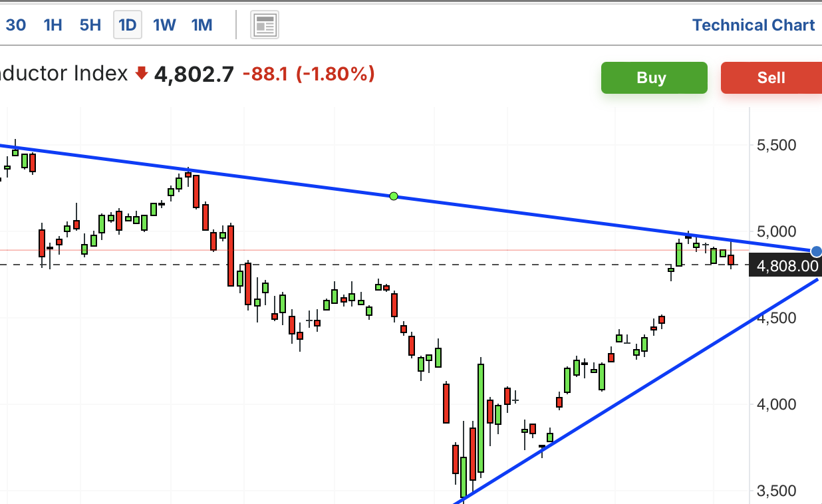Switch to the 1M timeframe

click(202, 25)
